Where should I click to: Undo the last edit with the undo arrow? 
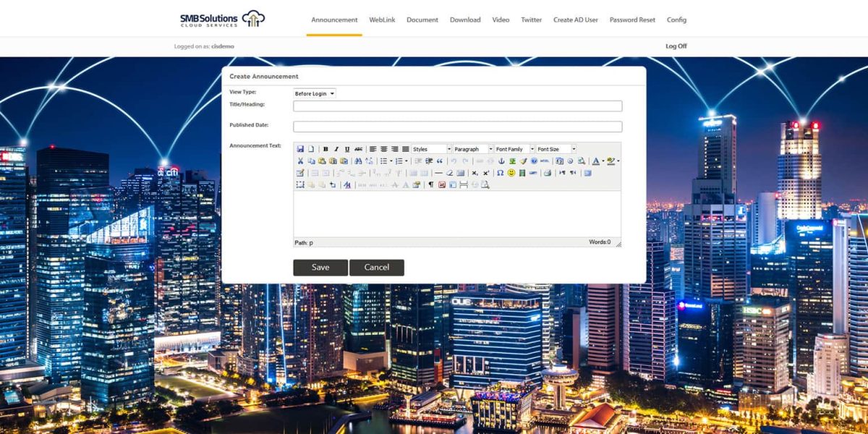[x=455, y=161]
